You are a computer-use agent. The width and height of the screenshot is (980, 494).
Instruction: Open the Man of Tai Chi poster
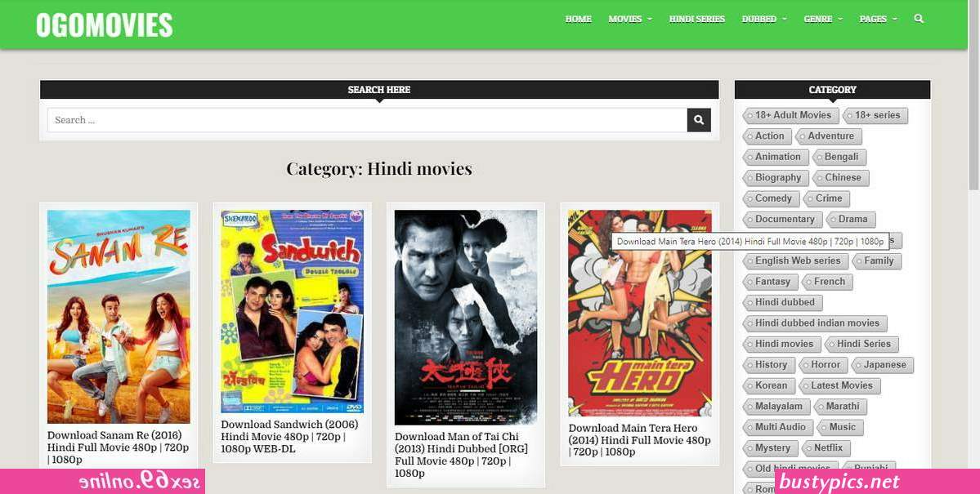(x=466, y=318)
